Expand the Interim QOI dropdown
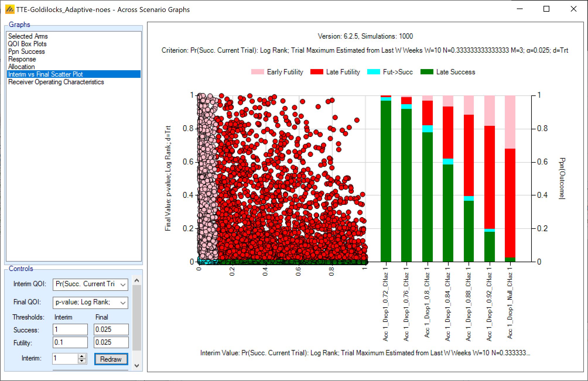This screenshot has width=588, height=381. (x=123, y=284)
